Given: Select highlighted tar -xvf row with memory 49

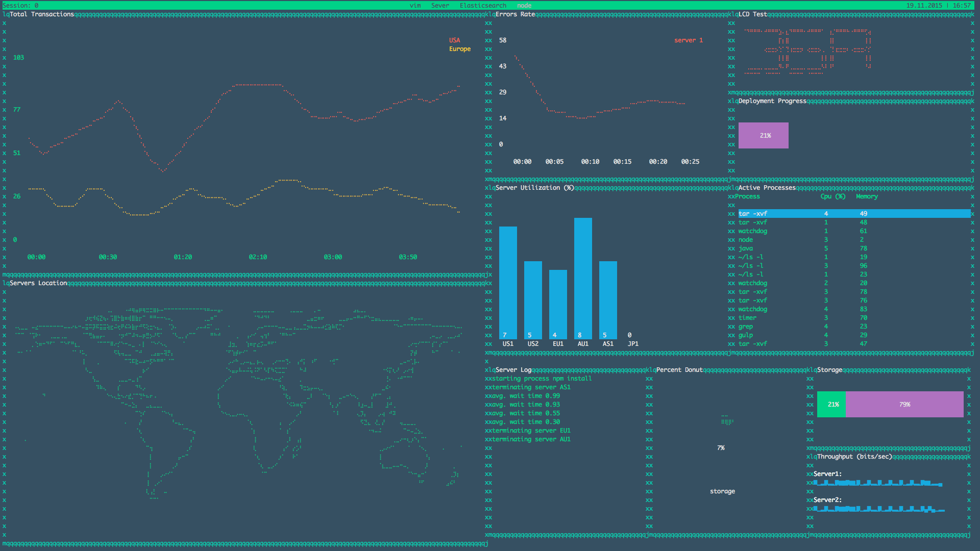Looking at the screenshot, I should click(854, 214).
